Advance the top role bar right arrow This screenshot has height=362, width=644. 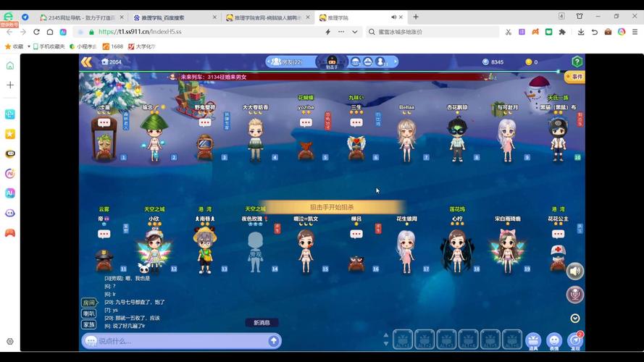tap(396, 62)
